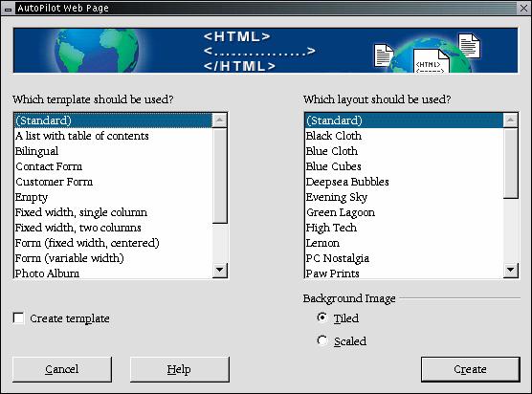This screenshot has height=394, width=532.
Task: Select the Scaled background image option
Action: point(322,340)
